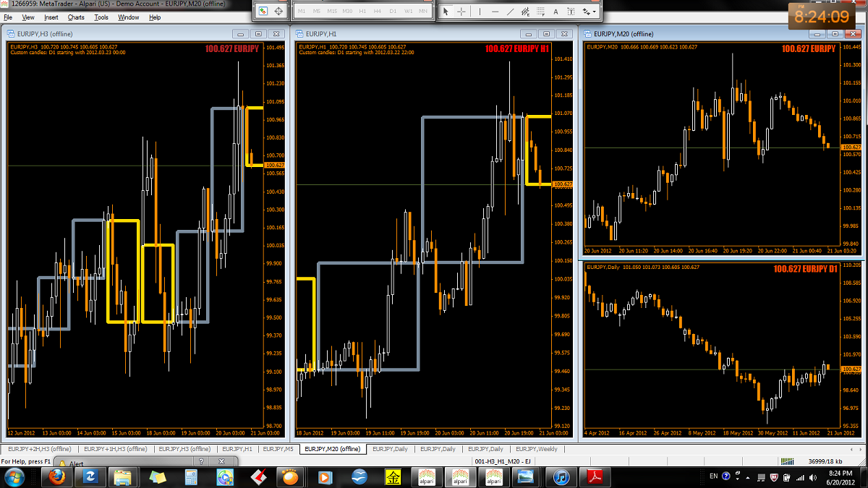Switch to MN timeframe

click(424, 12)
